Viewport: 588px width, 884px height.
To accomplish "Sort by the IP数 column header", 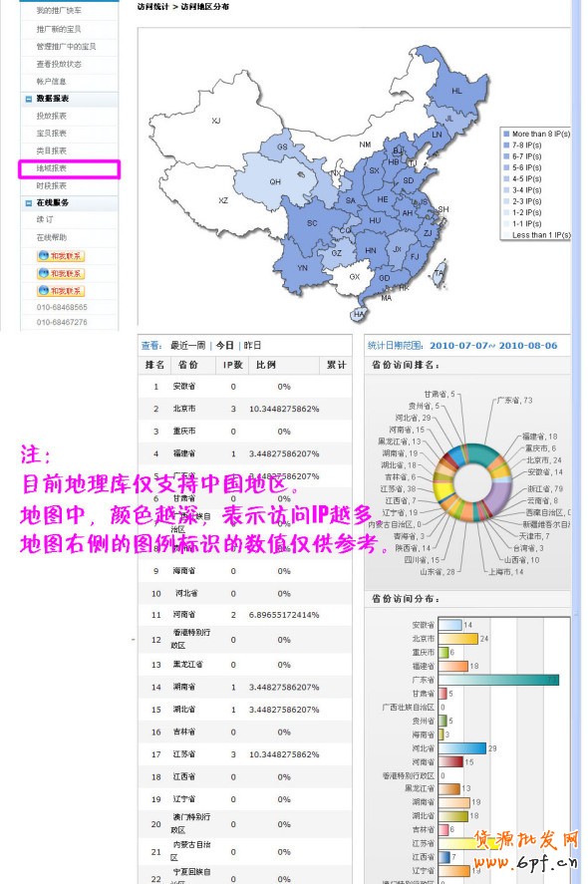I will (233, 365).
